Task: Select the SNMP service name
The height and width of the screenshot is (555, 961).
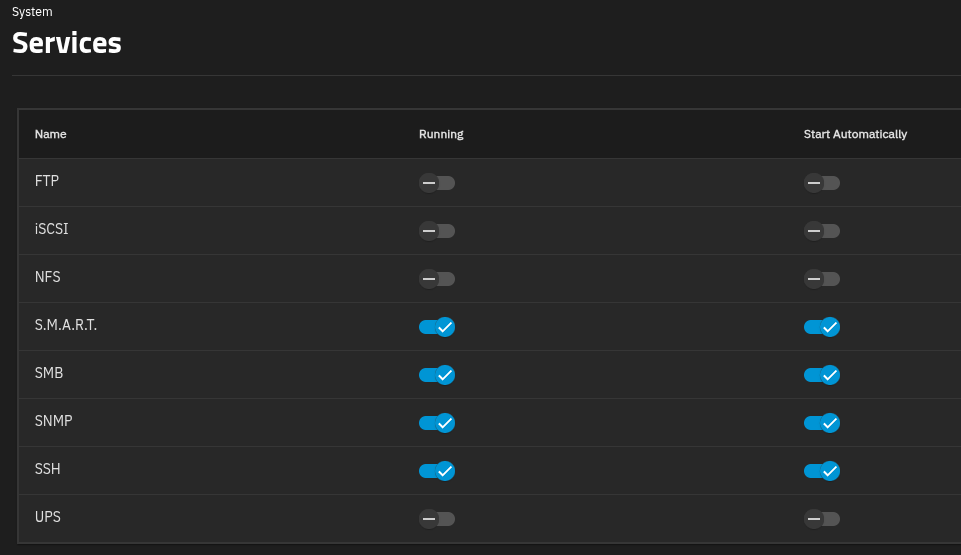Action: click(53, 421)
